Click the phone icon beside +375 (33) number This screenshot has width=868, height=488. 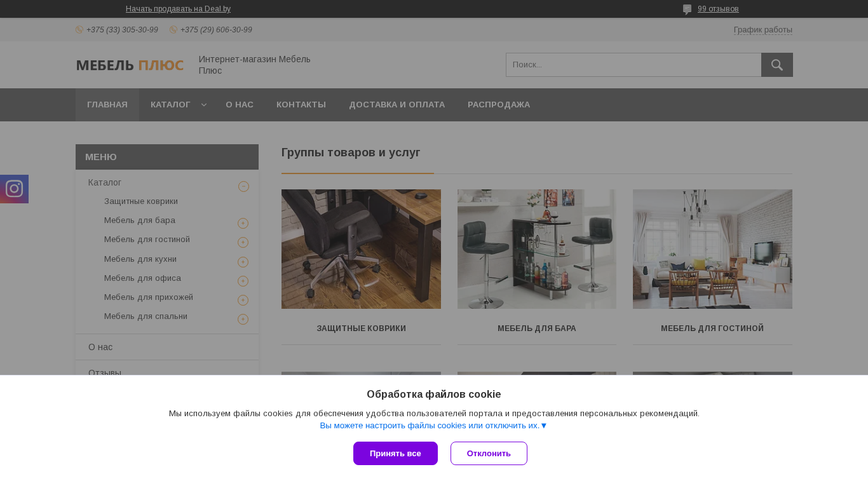click(x=79, y=30)
